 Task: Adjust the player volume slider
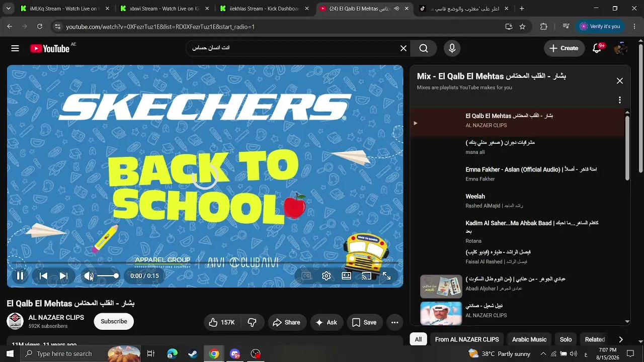tap(107, 276)
